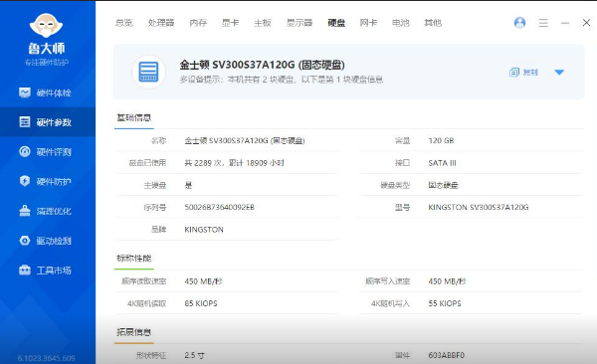The image size is (597, 364).
Task: Click the 2.5 寸 form factor value
Action: pos(194,355)
